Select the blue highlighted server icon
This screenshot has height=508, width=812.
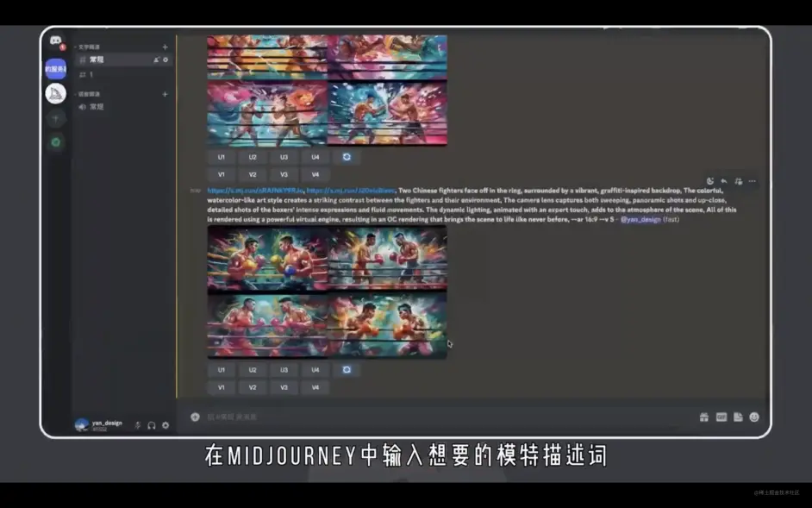tap(55, 69)
